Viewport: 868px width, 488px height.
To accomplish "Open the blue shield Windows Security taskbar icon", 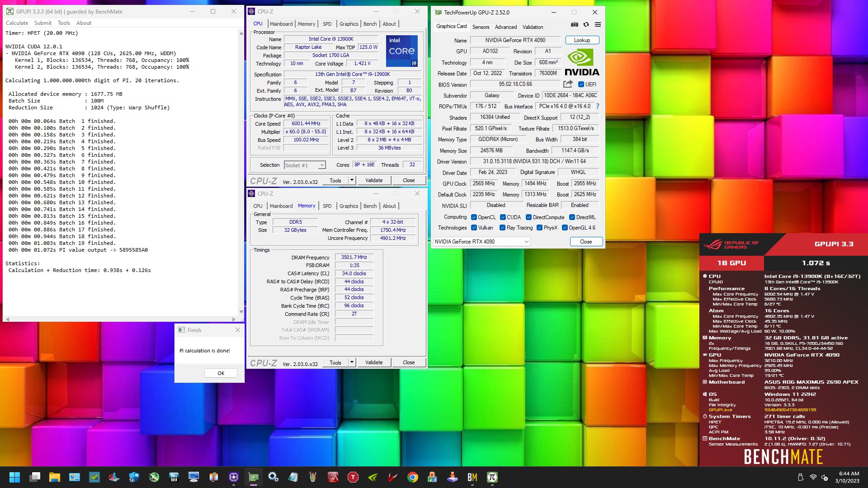I will tap(134, 477).
